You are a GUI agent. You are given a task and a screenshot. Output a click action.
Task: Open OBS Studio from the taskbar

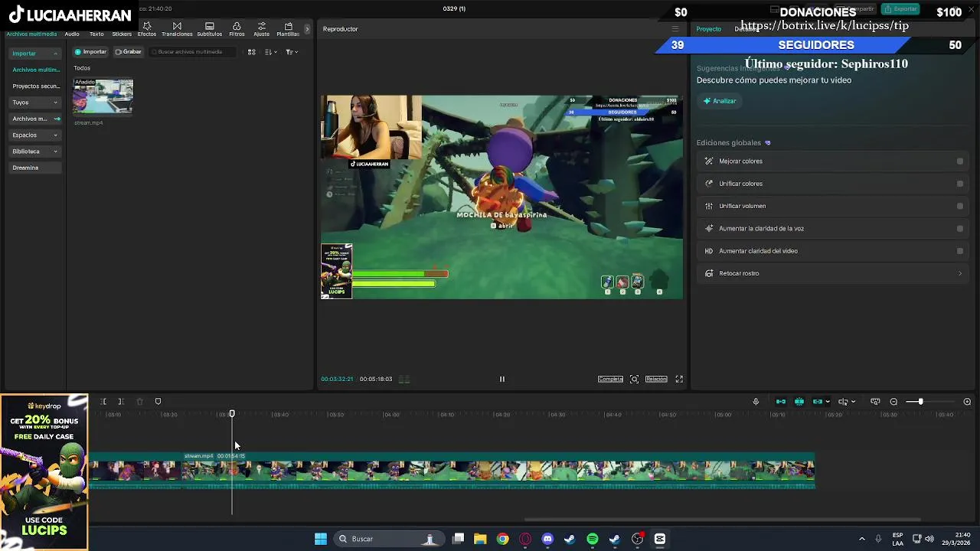tap(637, 539)
